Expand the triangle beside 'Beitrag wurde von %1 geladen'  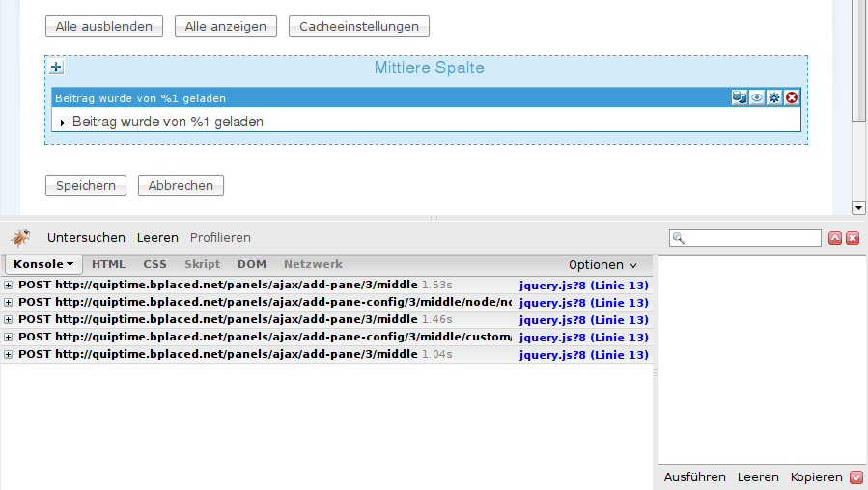(x=63, y=122)
